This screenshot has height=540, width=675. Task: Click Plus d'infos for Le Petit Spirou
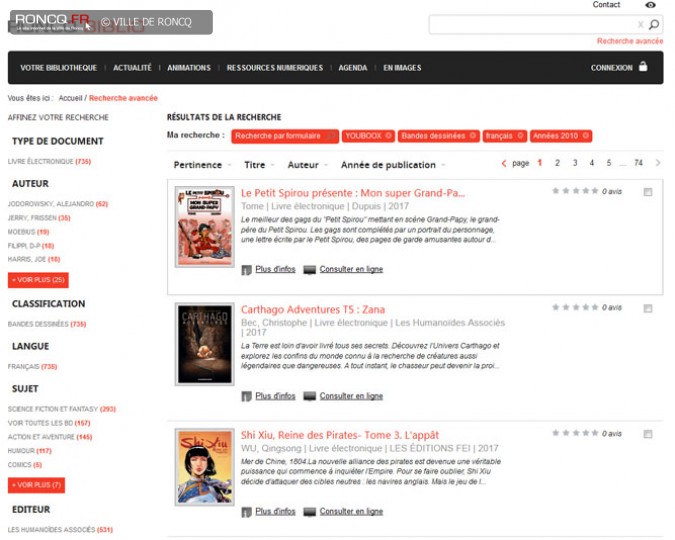click(275, 269)
